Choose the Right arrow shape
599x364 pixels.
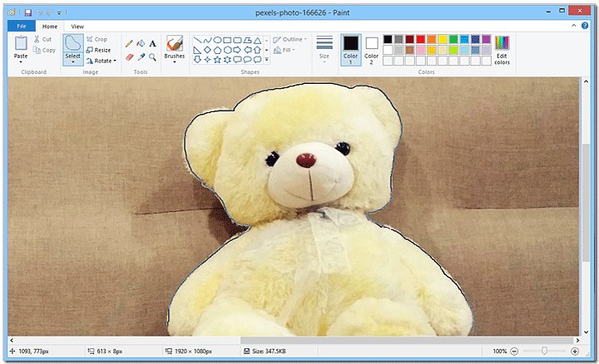237,50
